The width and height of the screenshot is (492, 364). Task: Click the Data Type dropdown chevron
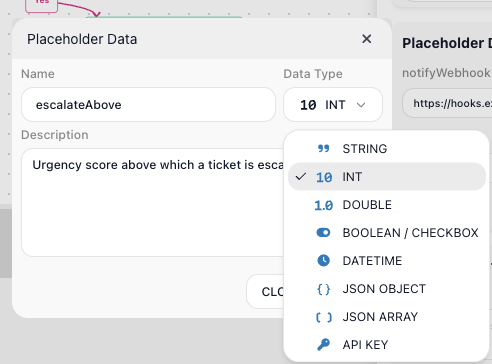pos(361,105)
